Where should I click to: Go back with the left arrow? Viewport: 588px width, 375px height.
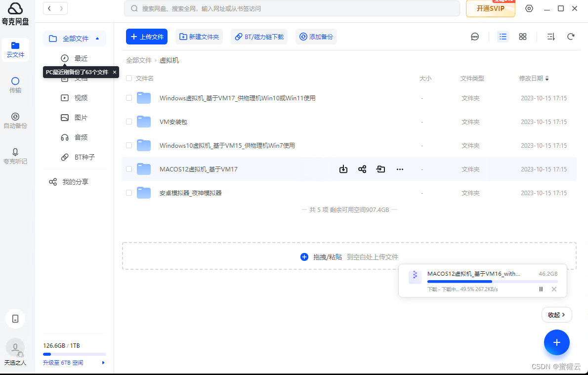(x=49, y=8)
